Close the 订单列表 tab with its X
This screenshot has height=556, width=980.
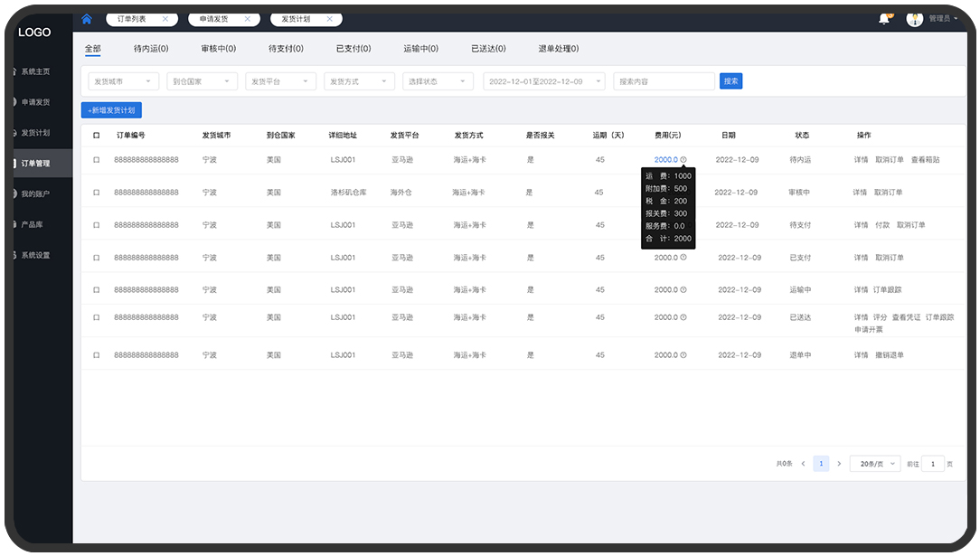tap(165, 19)
